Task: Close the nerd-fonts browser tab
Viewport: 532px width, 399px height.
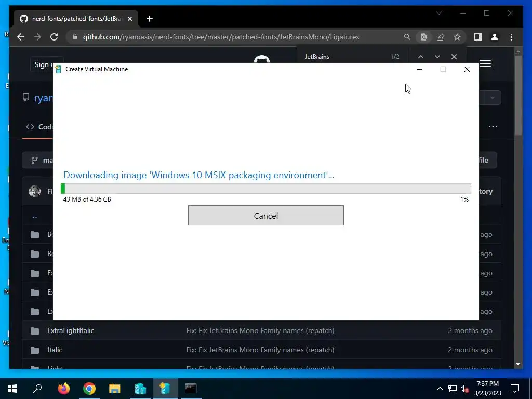Action: pos(129,19)
